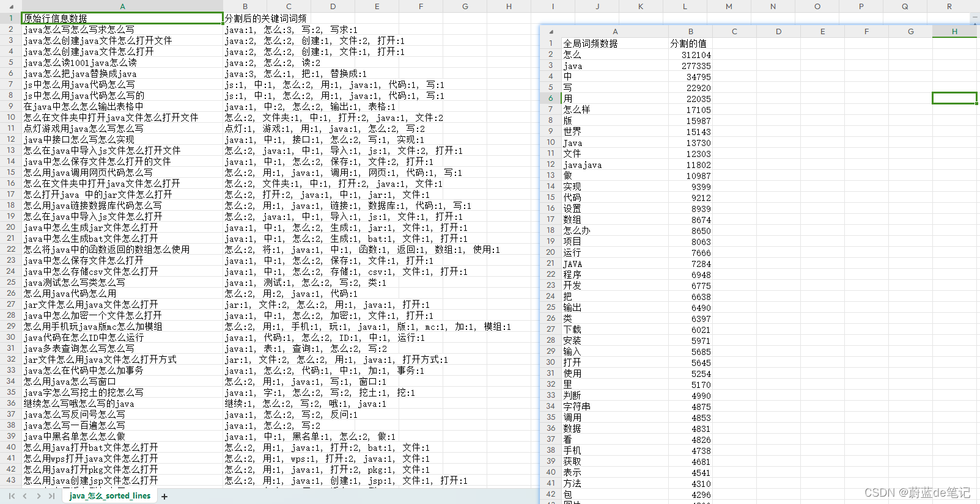Click the value 4990 in the right window

point(691,395)
